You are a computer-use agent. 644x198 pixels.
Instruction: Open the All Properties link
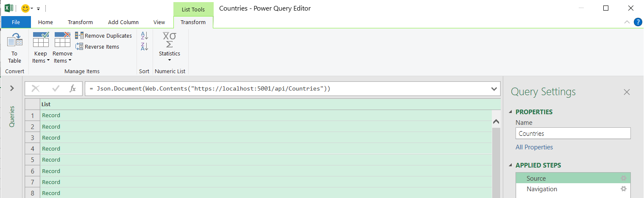coord(534,147)
